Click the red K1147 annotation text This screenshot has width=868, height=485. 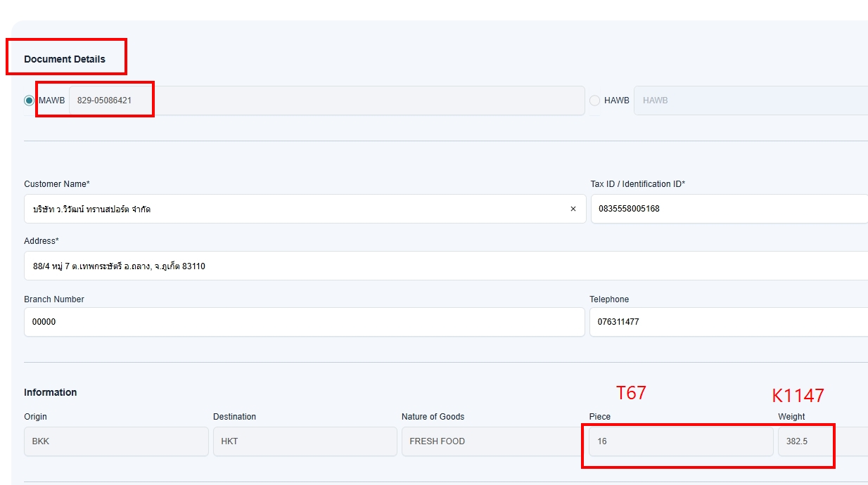[798, 396]
